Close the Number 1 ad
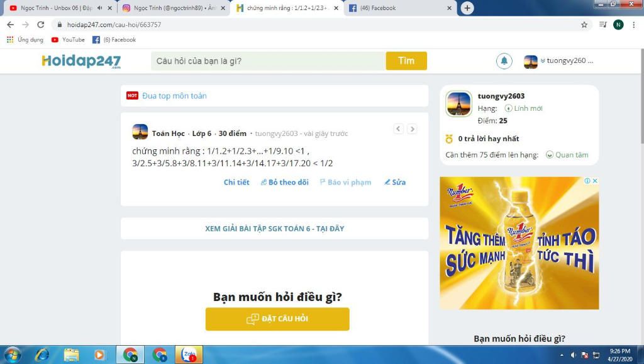The width and height of the screenshot is (644, 364). coord(595,181)
